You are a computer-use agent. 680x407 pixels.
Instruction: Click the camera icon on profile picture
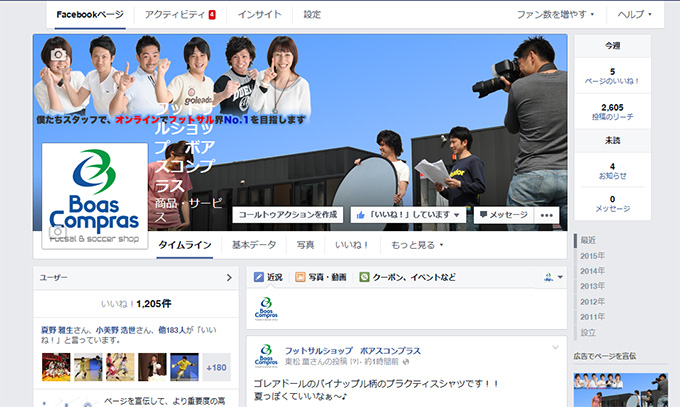point(57,233)
